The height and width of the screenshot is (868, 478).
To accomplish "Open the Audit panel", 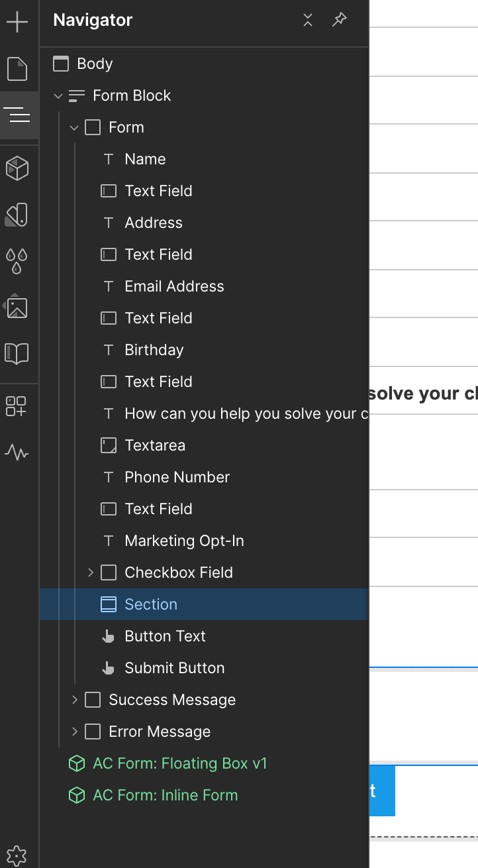I will pyautogui.click(x=18, y=453).
